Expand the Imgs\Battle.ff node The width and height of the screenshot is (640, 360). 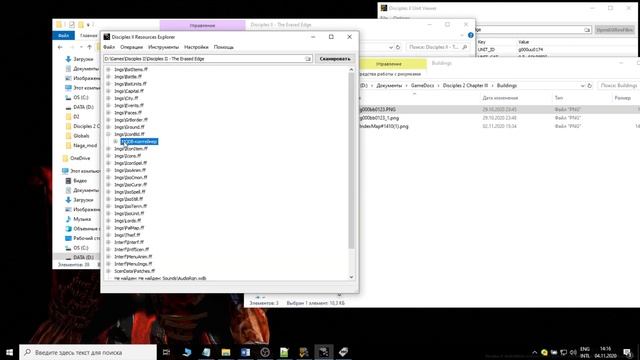click(108, 76)
